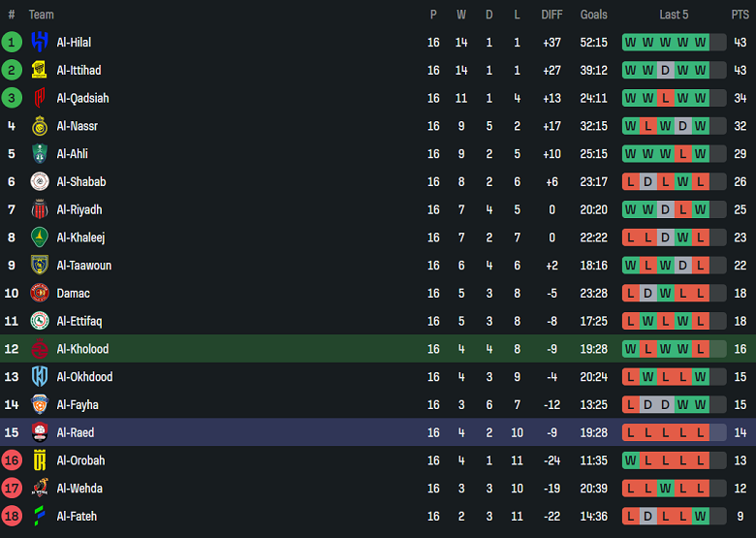Open the Al-Qadsiah team page link

coord(82,98)
